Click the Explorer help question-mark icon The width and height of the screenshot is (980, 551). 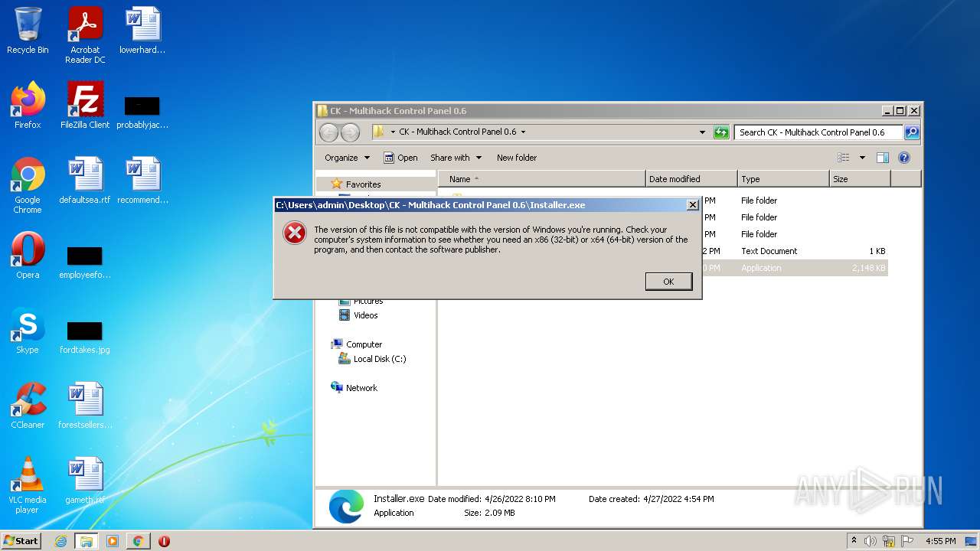[x=904, y=158]
